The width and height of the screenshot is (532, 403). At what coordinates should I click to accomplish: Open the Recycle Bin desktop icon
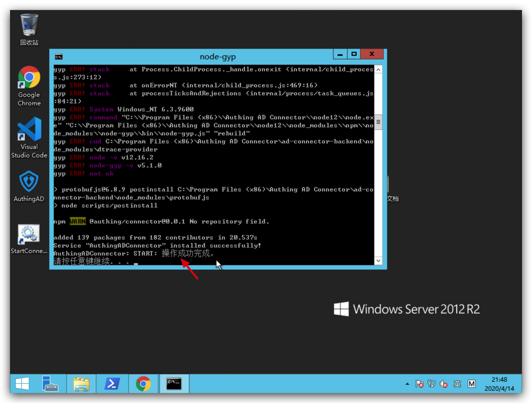point(29,26)
